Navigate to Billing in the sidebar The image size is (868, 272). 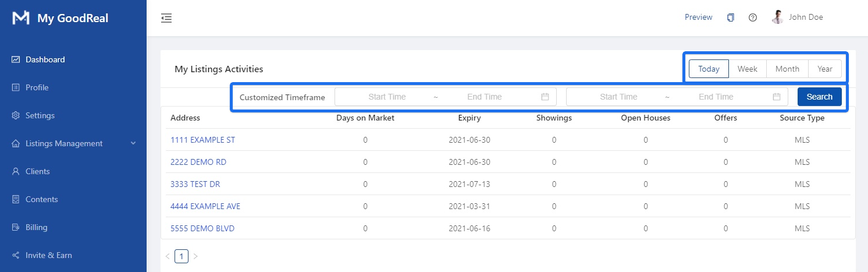tap(36, 227)
